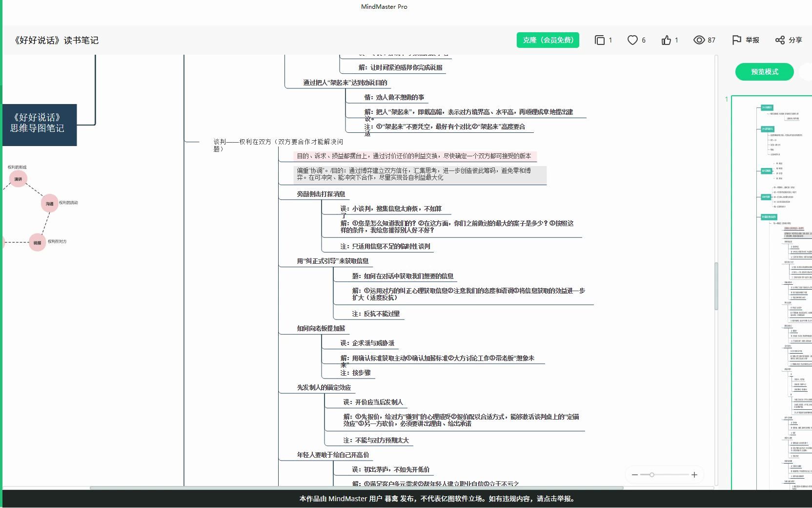Click the text 题：如何在对话中获取我们想要的信息
The width and height of the screenshot is (812, 508).
(x=403, y=276)
